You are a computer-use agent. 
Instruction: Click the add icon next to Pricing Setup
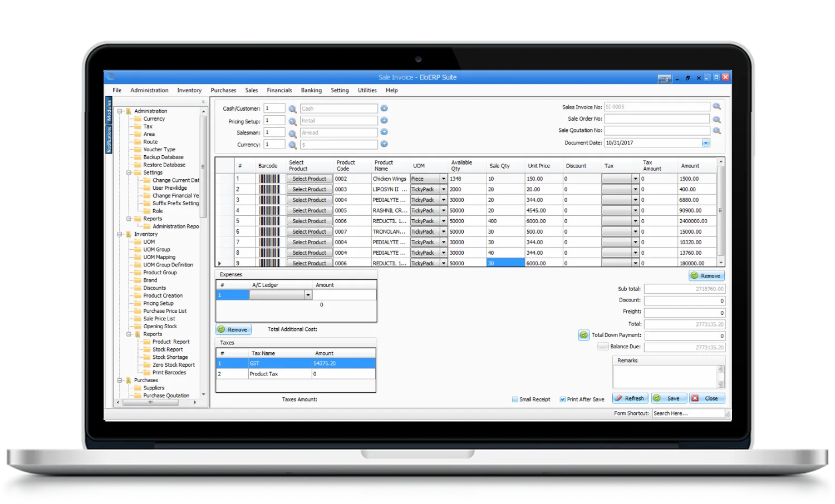tap(384, 121)
